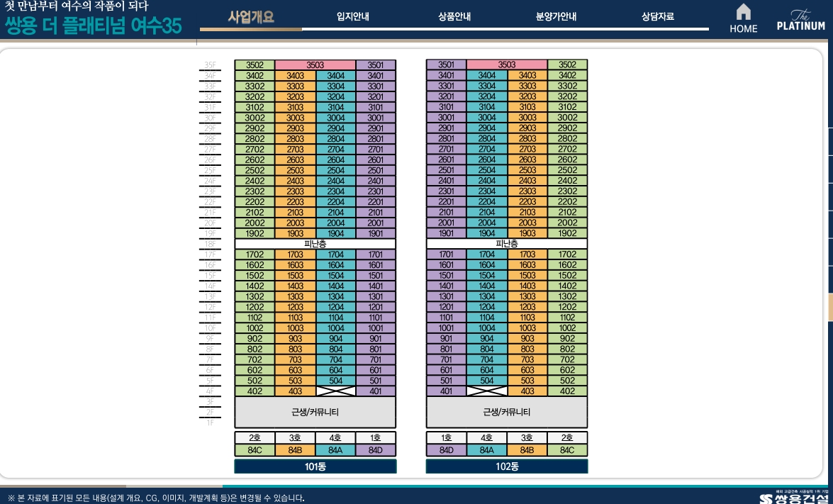833x504 pixels.
Task: Click the crossed-out 4F cell in 102동
Action: pyautogui.click(x=486, y=391)
